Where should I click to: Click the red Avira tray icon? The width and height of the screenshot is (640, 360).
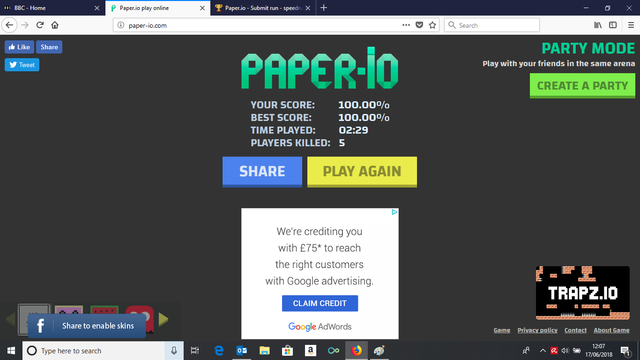pos(554,351)
